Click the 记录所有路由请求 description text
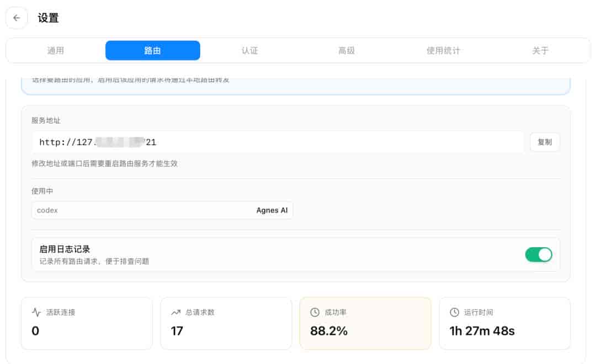 [x=94, y=261]
